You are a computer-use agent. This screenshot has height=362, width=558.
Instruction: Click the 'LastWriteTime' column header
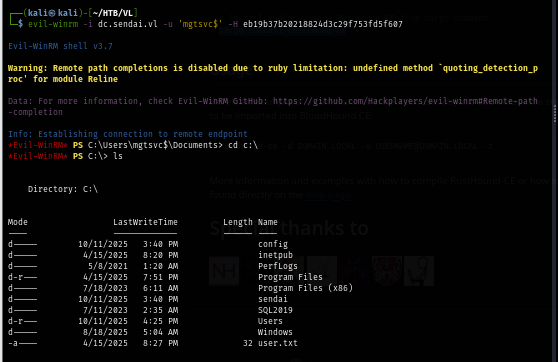tap(145, 222)
